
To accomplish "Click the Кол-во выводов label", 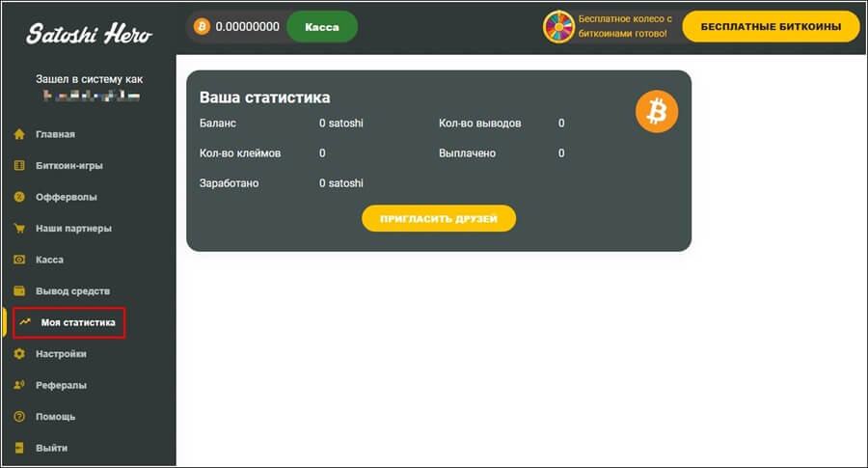I will click(480, 123).
